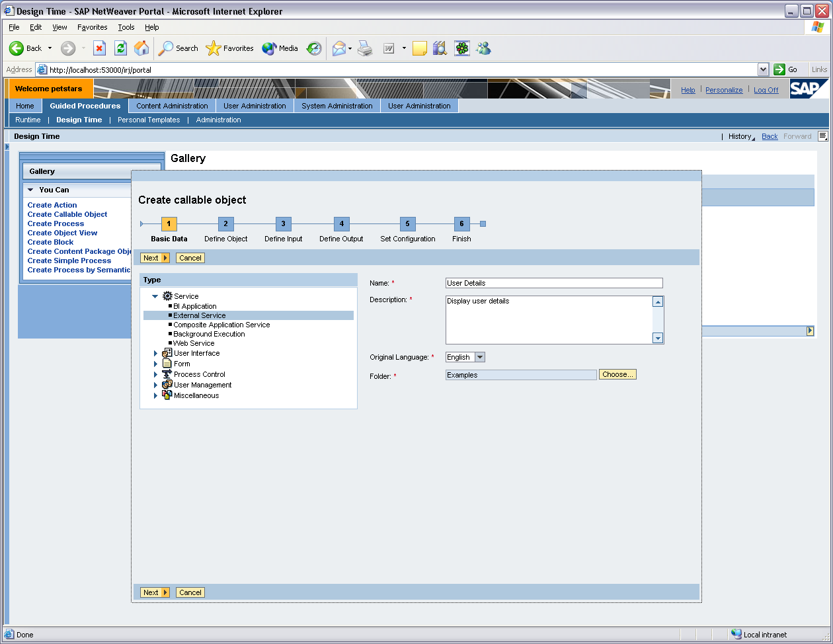Open the Tools menu
This screenshot has width=833, height=644.
click(x=126, y=27)
